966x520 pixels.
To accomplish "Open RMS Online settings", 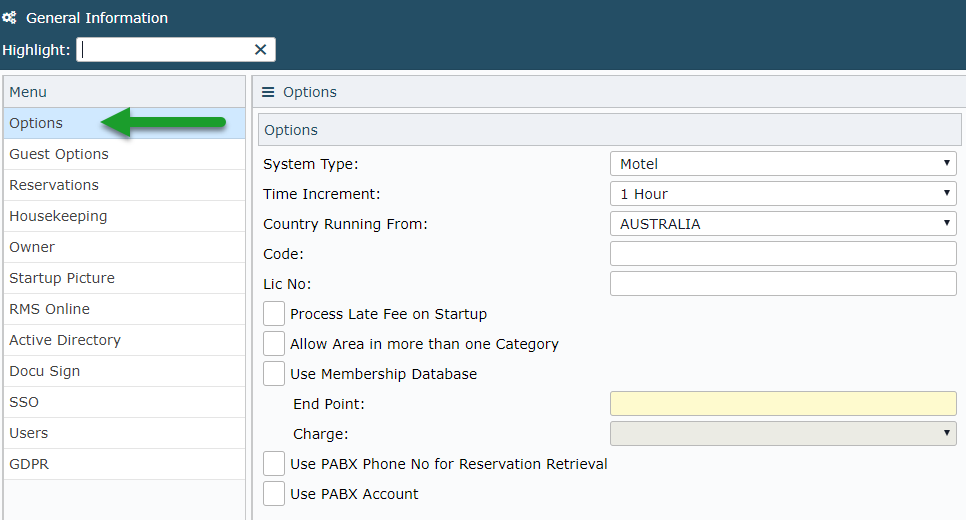I will (x=124, y=309).
